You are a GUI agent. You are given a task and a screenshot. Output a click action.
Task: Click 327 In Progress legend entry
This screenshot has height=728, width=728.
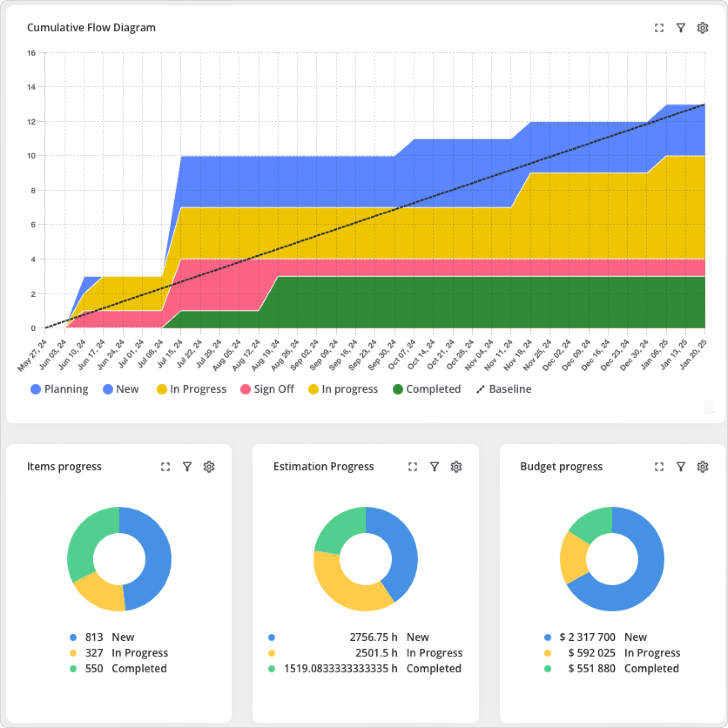tap(119, 653)
